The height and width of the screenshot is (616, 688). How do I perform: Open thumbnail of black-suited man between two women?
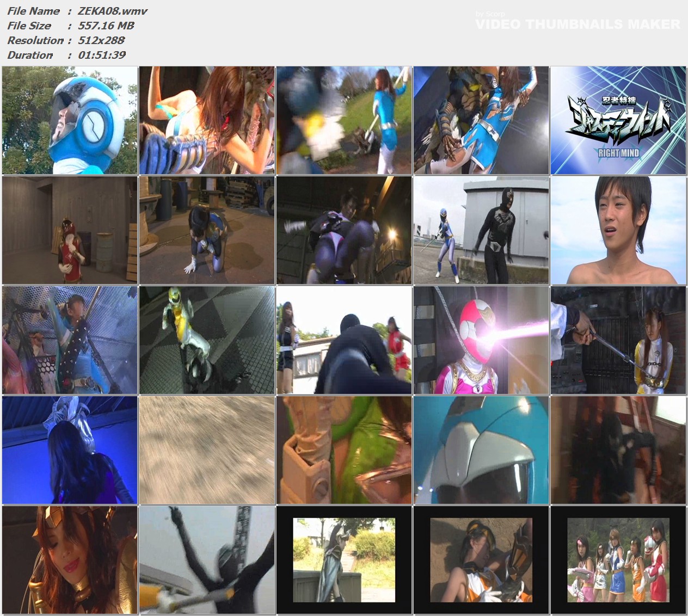click(344, 340)
